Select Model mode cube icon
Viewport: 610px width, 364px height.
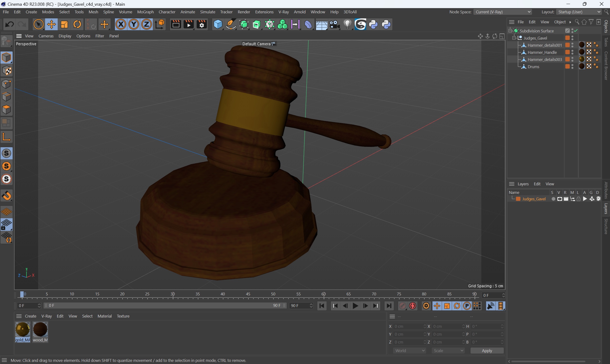(6, 57)
